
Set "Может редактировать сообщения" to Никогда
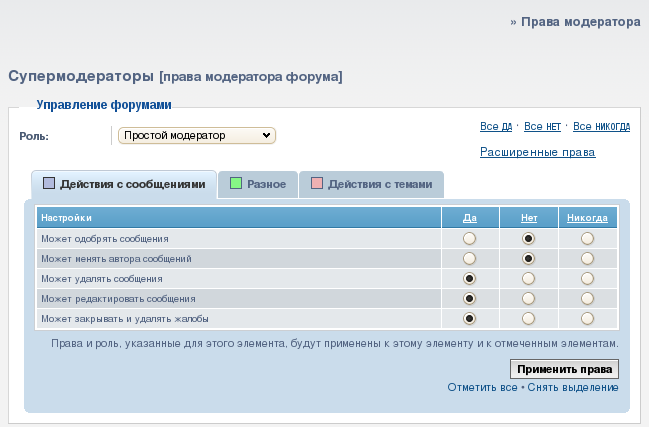pyautogui.click(x=587, y=298)
